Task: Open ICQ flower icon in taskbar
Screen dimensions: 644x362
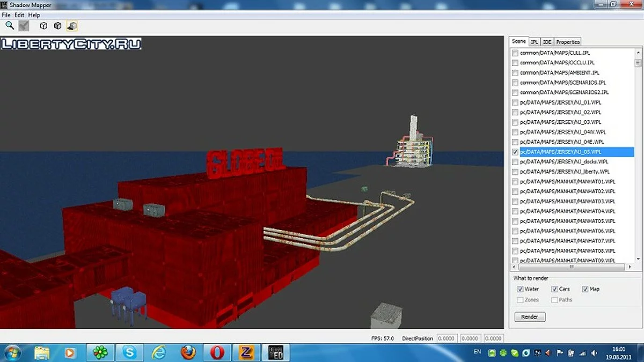Action: coord(100,352)
